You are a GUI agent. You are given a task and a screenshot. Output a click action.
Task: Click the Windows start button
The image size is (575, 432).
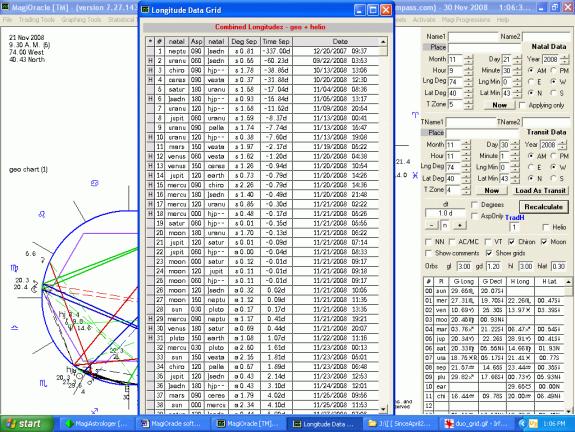[x=26, y=424]
